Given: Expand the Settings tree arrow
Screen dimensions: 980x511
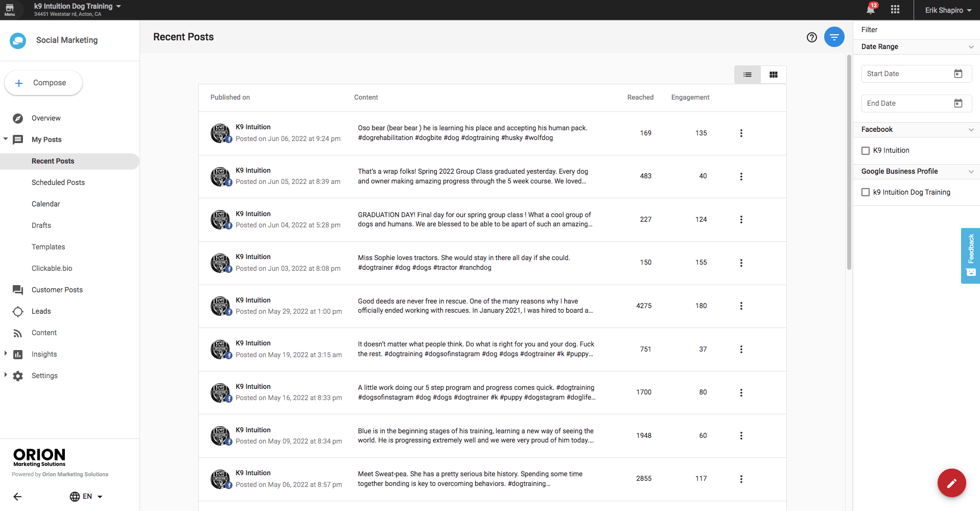Looking at the screenshot, I should [6, 375].
